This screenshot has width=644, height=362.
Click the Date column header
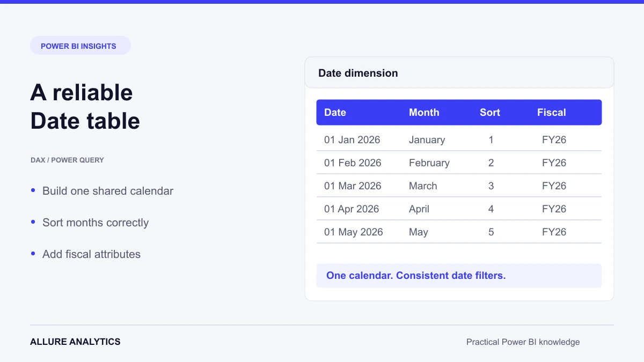[x=335, y=112]
